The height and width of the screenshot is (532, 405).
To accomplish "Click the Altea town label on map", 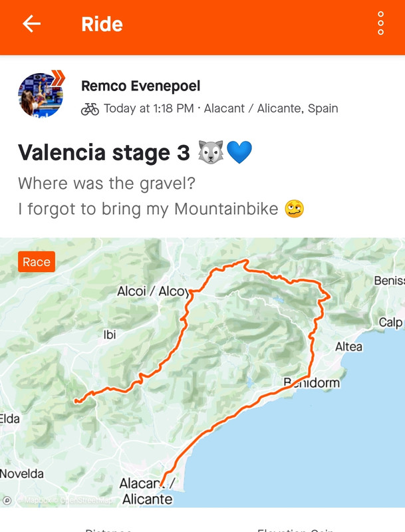I will pos(348,346).
